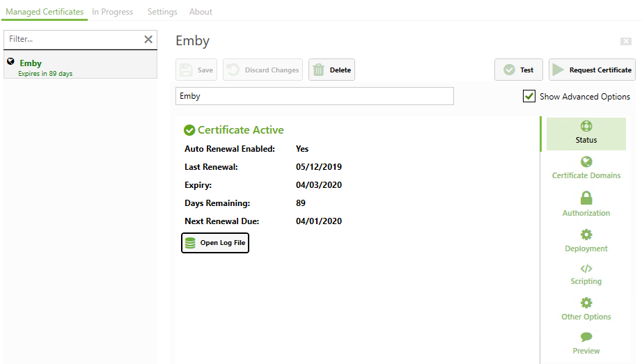
Task: Click the Emby heading title
Action: [x=192, y=41]
